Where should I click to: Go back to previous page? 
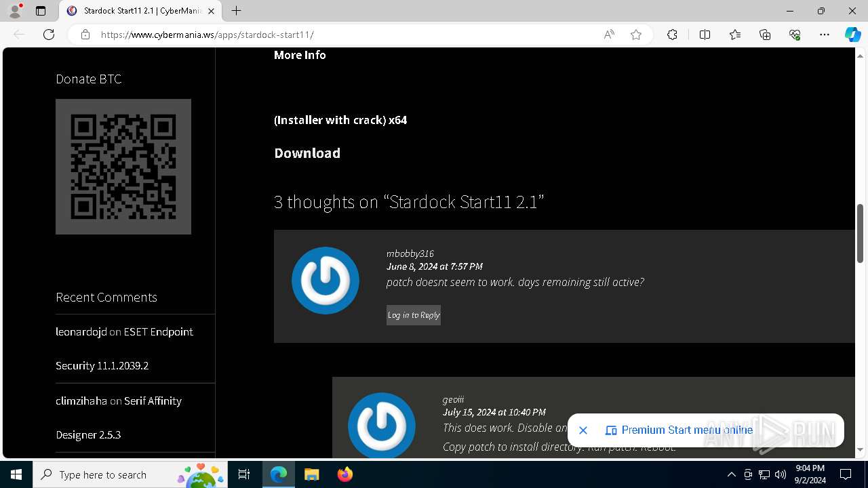[19, 35]
